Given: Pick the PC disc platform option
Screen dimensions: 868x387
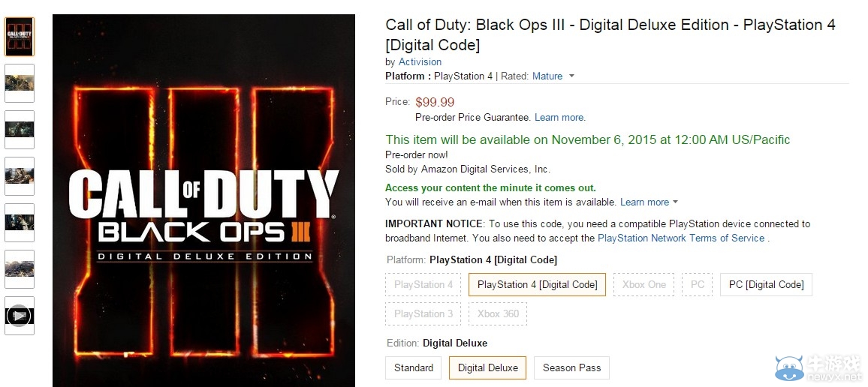Looking at the screenshot, I should pos(698,284).
